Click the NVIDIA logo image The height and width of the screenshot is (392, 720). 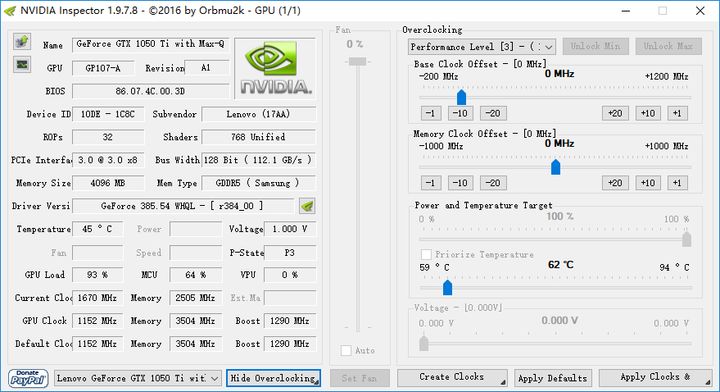coord(276,68)
